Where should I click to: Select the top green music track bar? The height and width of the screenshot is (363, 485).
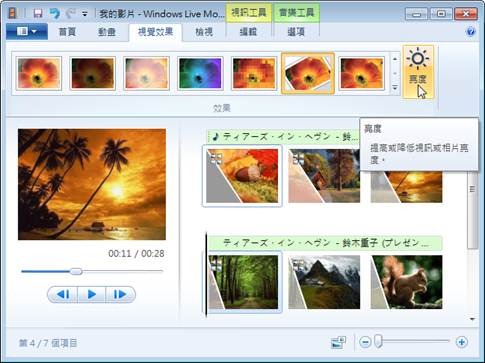283,137
